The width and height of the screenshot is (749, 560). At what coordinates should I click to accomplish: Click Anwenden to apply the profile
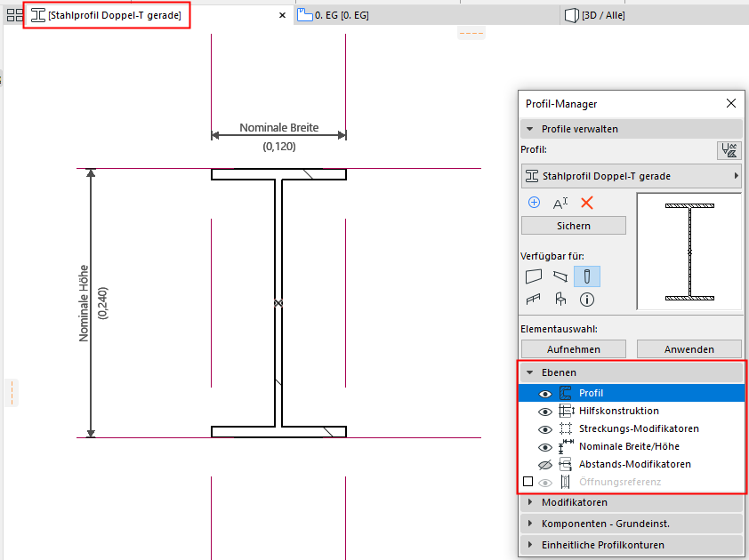click(689, 348)
